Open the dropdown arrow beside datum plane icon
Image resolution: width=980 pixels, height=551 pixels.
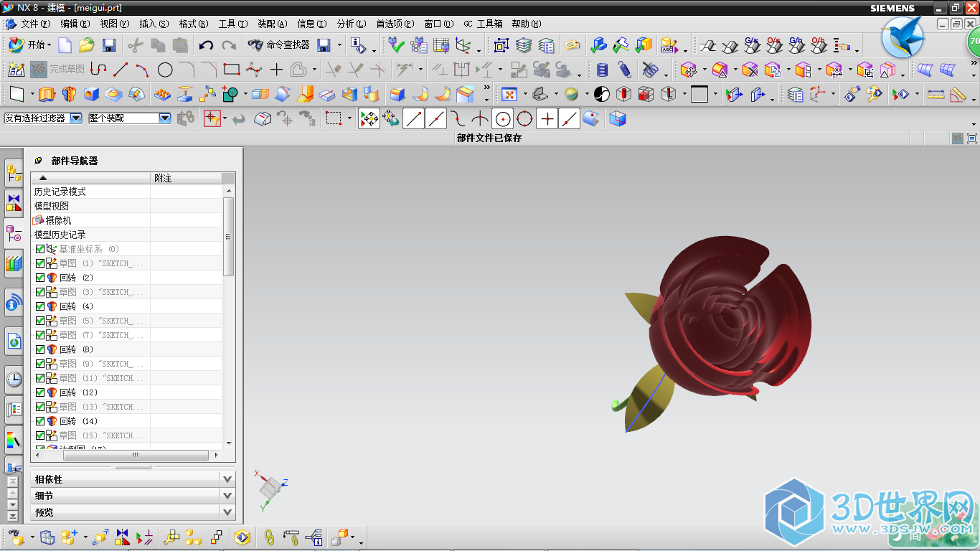point(34,94)
